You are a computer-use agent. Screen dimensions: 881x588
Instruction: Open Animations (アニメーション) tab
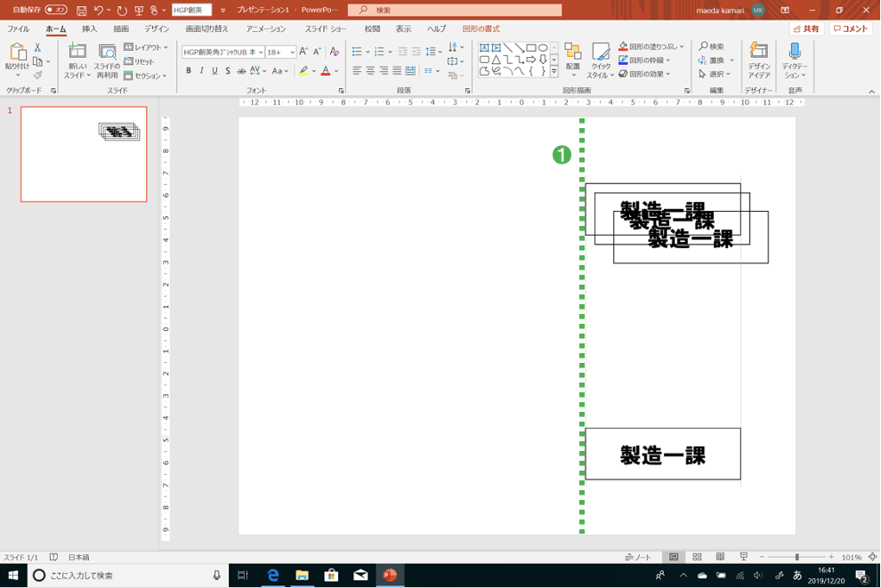[x=266, y=28]
